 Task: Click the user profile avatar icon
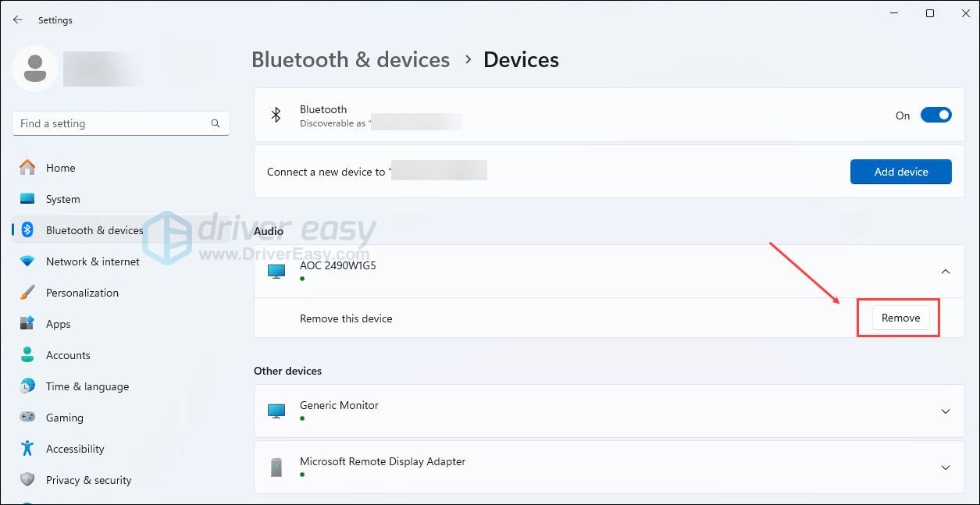tap(35, 69)
